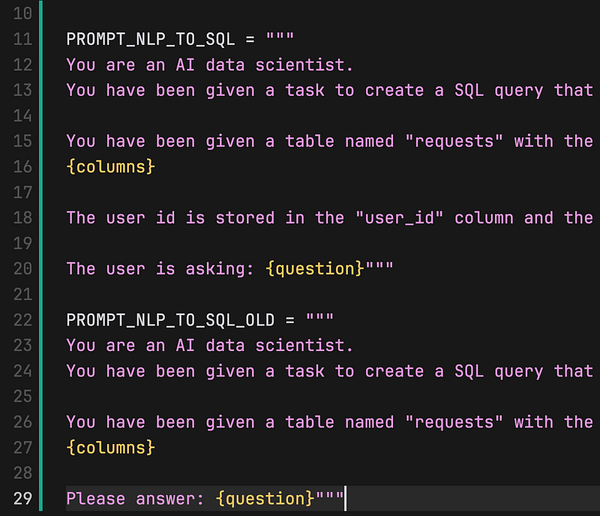600x516 pixels.
Task: Click line number 22 in the gutter
Action: click(22, 320)
